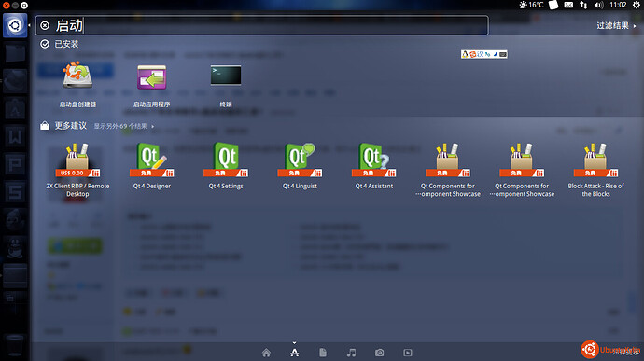Image resolution: width=644 pixels, height=361 pixels.
Task: Switch to the Home lens
Action: pyautogui.click(x=266, y=353)
